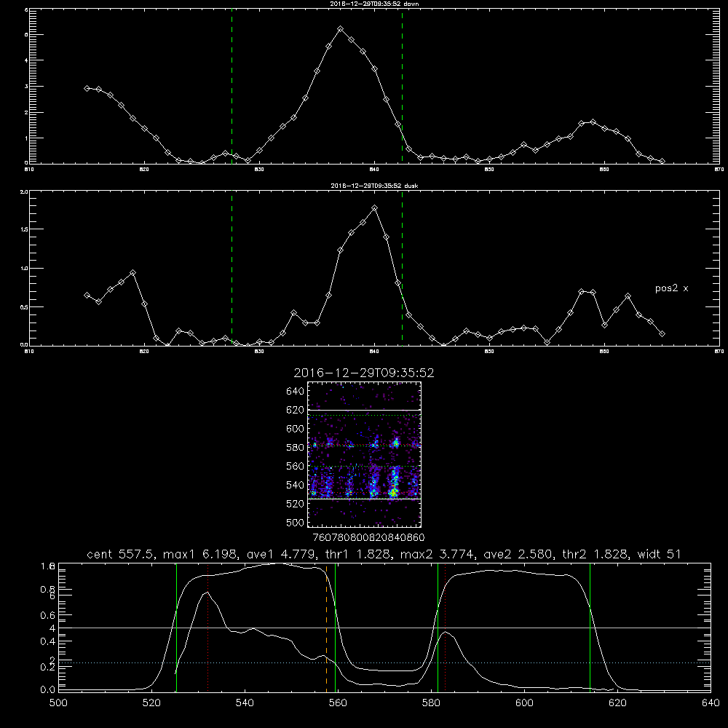The width and height of the screenshot is (728, 728).
Task: Select the timestamp title above the heatmap
Action: pos(364,373)
